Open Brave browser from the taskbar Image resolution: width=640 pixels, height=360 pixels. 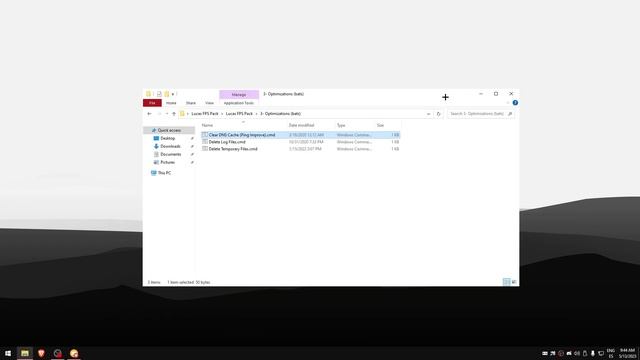tap(41, 353)
